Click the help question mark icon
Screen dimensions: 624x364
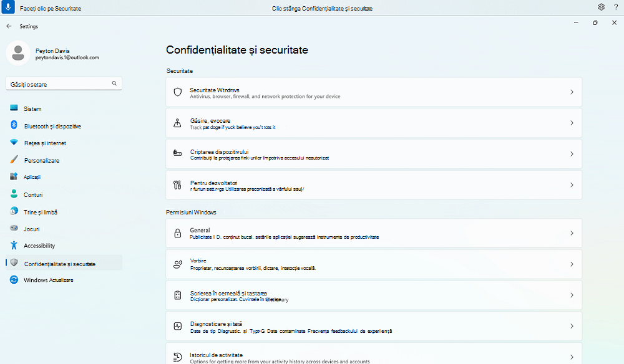pos(616,7)
